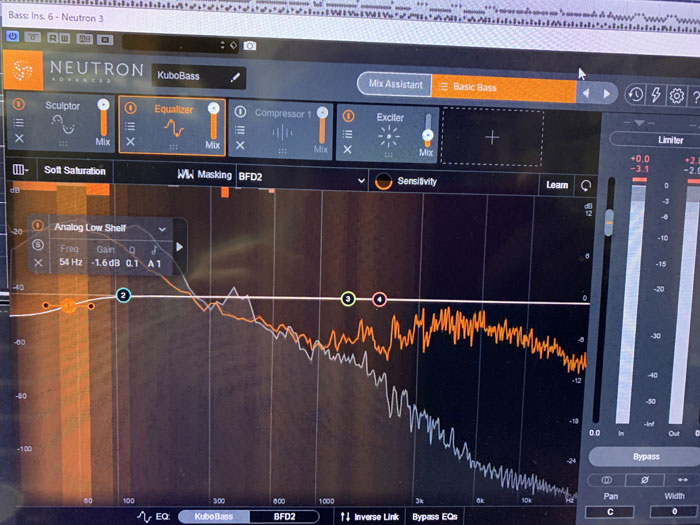The image size is (700, 525).
Task: Solo band with the S icon
Action: (38, 245)
